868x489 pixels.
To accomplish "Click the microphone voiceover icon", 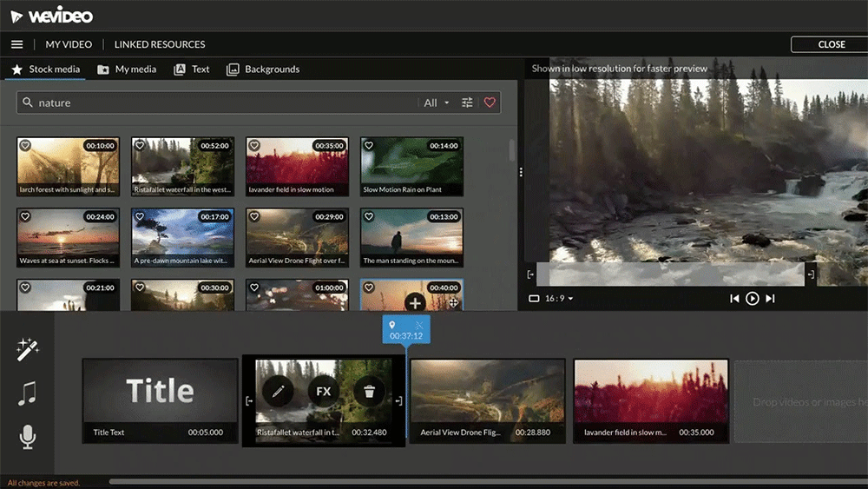I will (x=28, y=437).
